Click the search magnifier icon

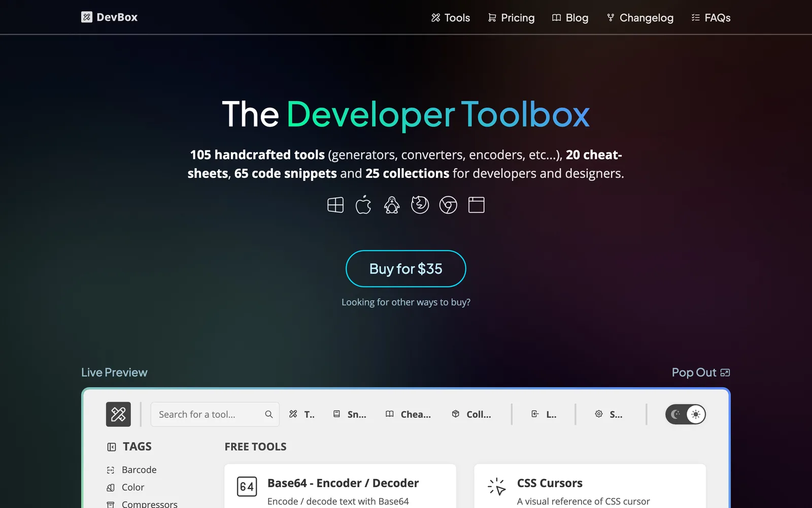(269, 415)
